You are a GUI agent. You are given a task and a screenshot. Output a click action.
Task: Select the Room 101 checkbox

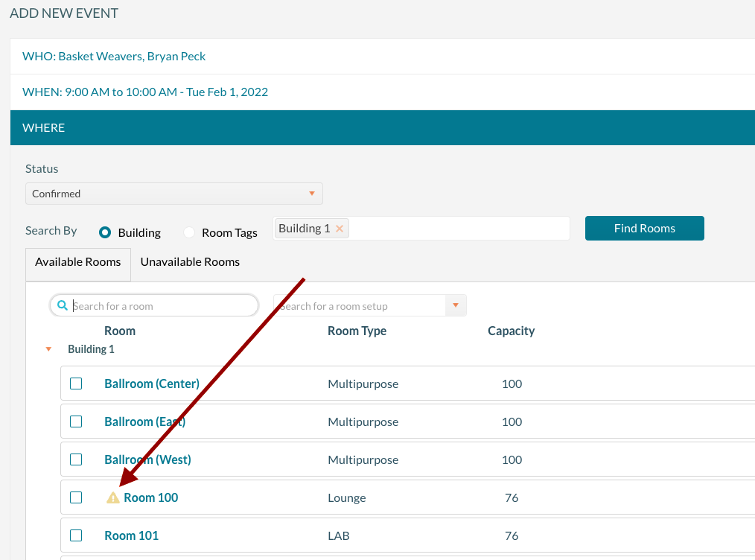click(x=76, y=535)
